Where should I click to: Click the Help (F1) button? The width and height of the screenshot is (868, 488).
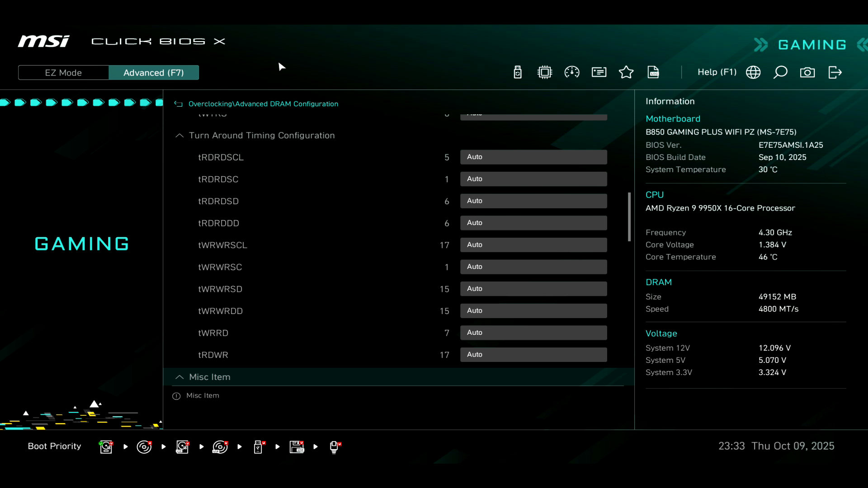click(x=717, y=72)
